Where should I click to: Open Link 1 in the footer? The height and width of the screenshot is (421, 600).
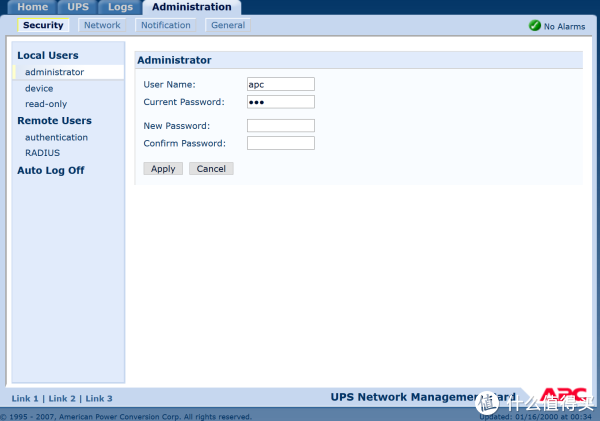(x=25, y=399)
